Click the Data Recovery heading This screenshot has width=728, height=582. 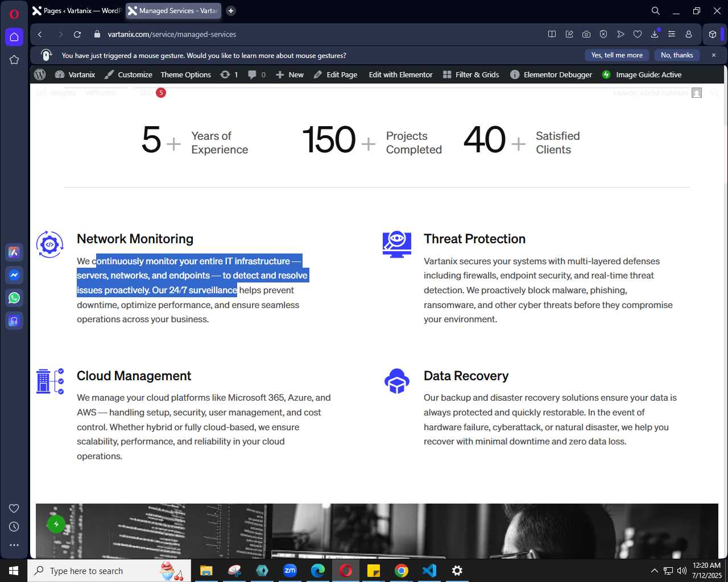coord(466,376)
